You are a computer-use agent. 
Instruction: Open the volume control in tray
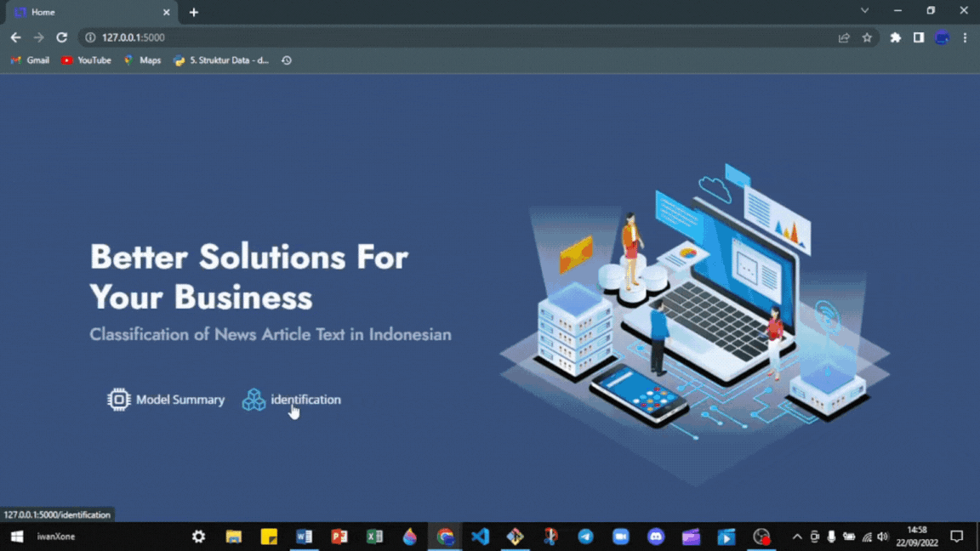[882, 537]
